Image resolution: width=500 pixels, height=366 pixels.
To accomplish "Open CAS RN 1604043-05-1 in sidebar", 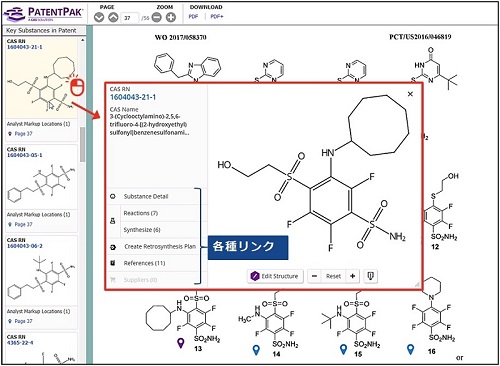I will tap(25, 155).
